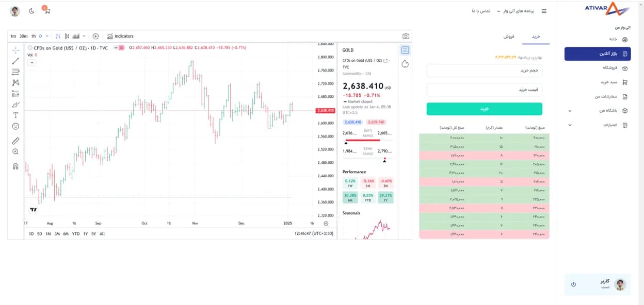The height and width of the screenshot is (305, 644).
Task: Open the time interval dropdown
Action: pyautogui.click(x=47, y=36)
